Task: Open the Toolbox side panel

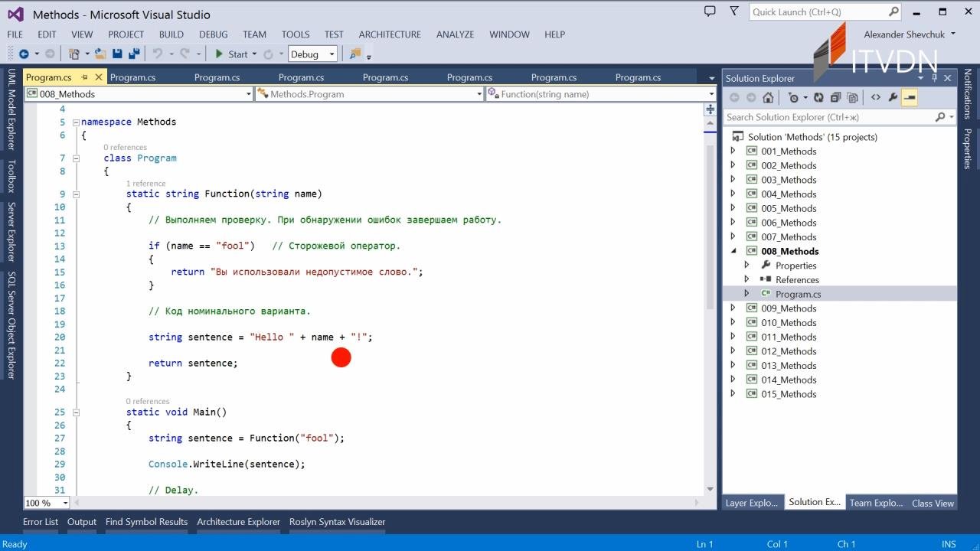Action: (x=11, y=176)
